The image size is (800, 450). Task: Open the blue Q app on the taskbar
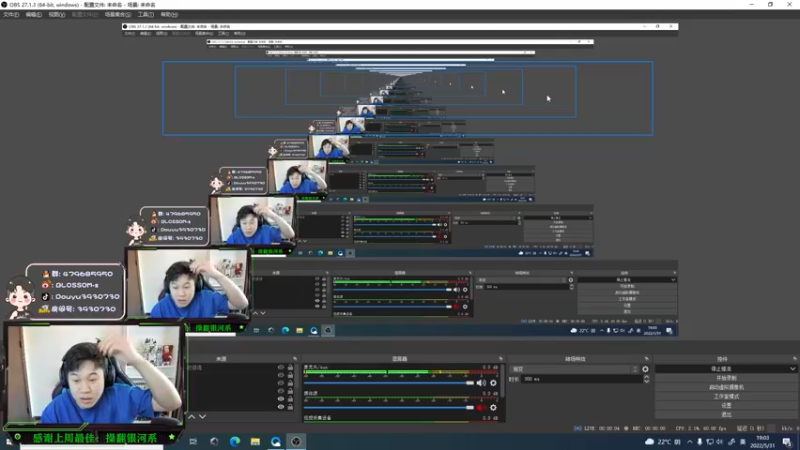click(x=276, y=441)
